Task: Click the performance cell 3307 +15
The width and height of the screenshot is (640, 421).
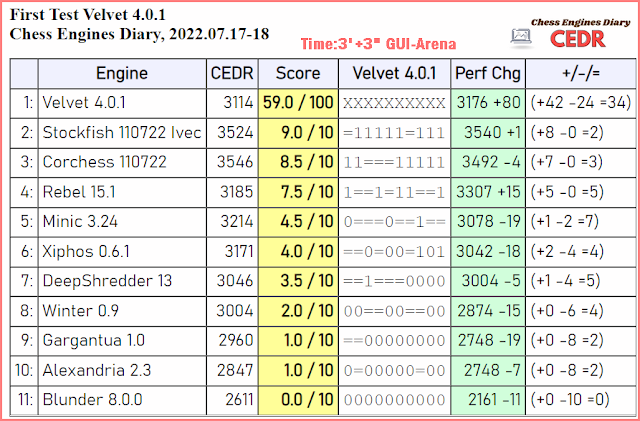Action: point(488,192)
